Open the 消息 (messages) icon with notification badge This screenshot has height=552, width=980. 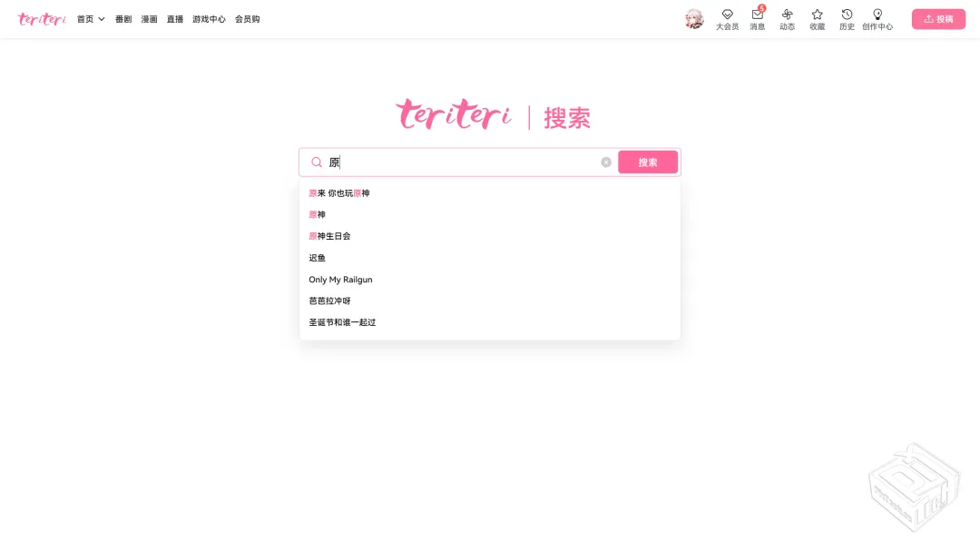pyautogui.click(x=757, y=18)
